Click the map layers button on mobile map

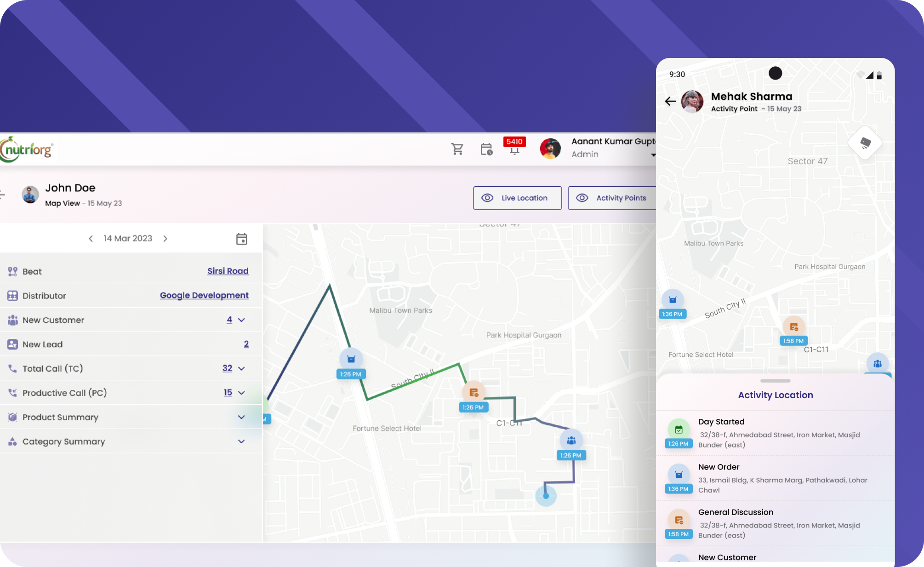(x=865, y=143)
